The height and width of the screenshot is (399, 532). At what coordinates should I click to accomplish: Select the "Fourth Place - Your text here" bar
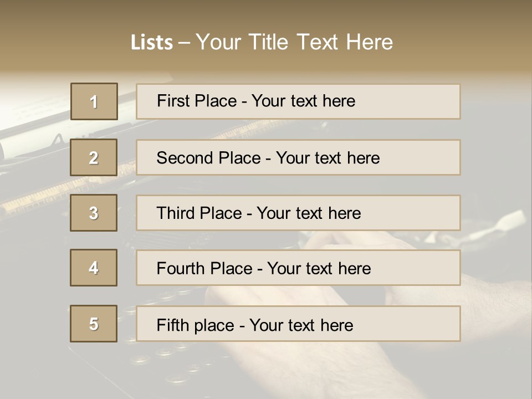[298, 268]
